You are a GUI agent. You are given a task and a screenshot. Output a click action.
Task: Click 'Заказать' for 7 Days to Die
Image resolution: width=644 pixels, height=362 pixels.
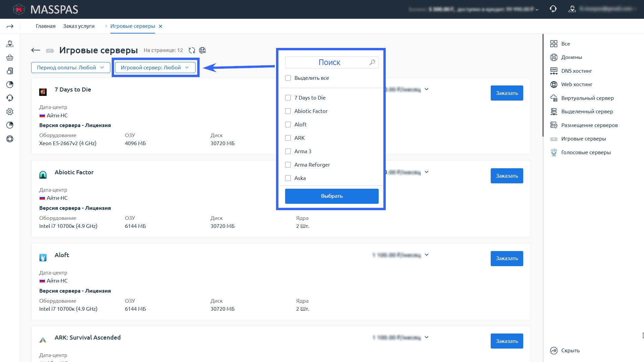(x=506, y=93)
